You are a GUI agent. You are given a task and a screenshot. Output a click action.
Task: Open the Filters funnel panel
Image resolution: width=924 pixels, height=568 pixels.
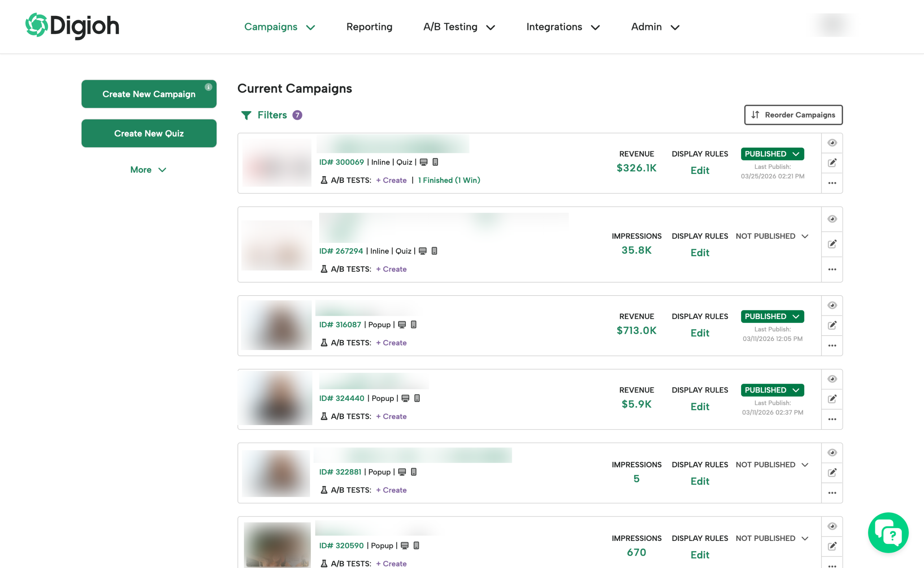point(271,115)
